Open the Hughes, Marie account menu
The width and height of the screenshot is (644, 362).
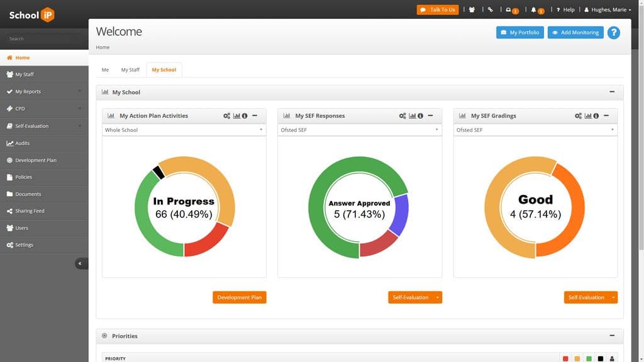point(609,9)
